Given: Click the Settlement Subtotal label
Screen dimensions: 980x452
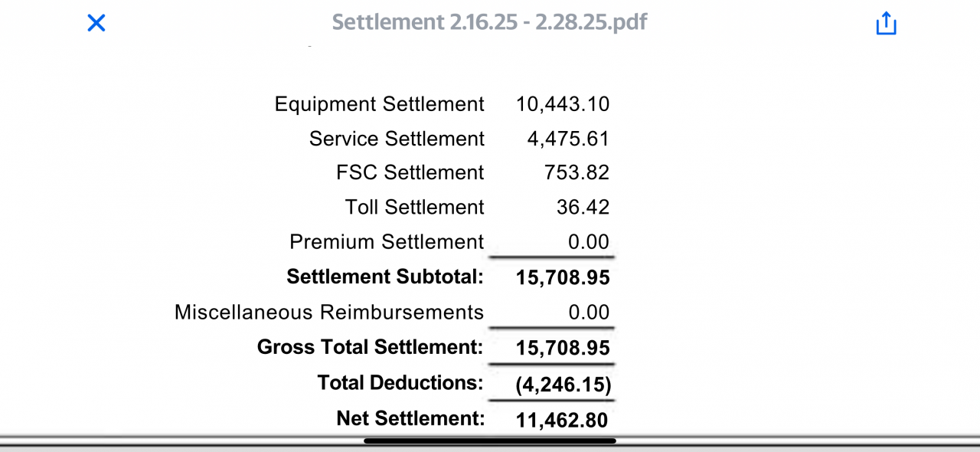Looking at the screenshot, I should 385,277.
